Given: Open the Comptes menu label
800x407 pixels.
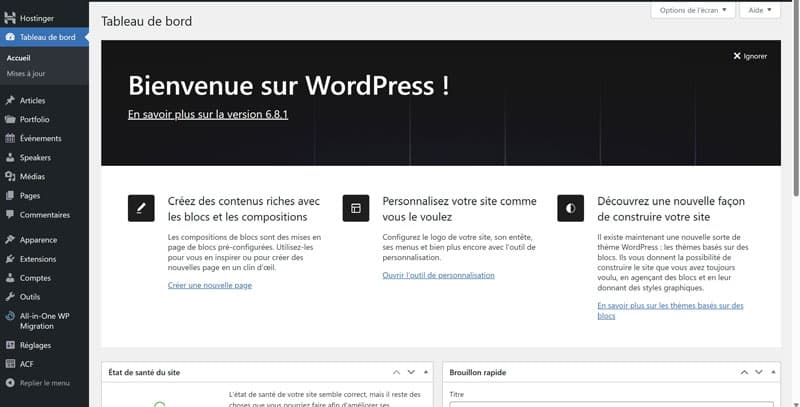Looking at the screenshot, I should coord(35,278).
